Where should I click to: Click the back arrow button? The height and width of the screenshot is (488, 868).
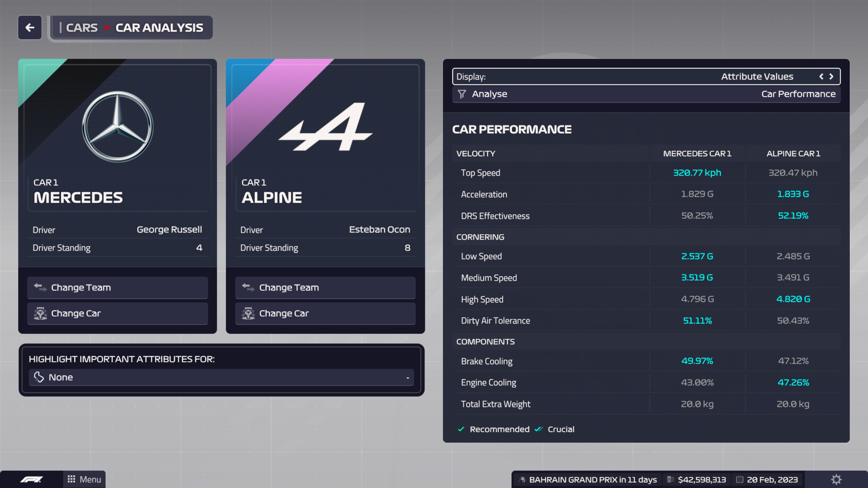(30, 27)
